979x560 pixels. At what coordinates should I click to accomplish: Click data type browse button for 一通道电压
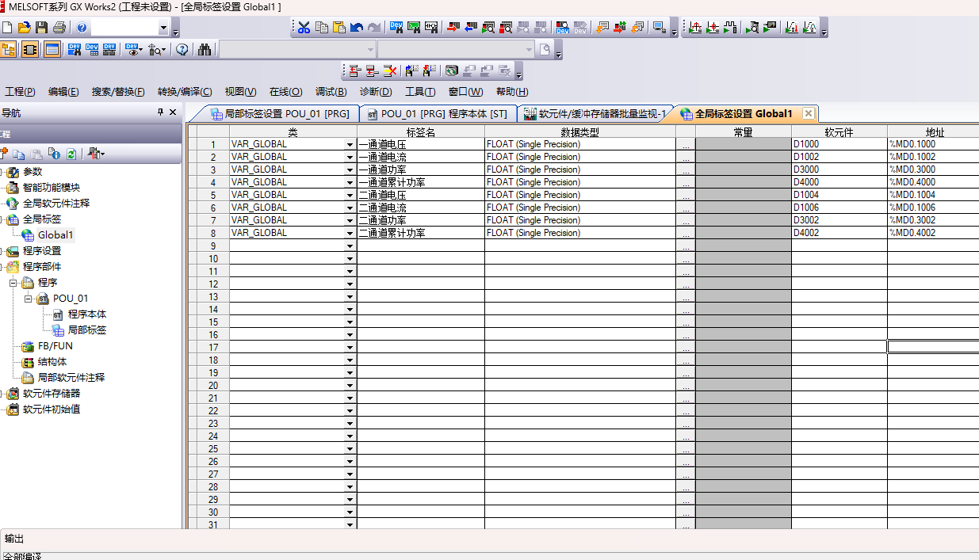686,145
